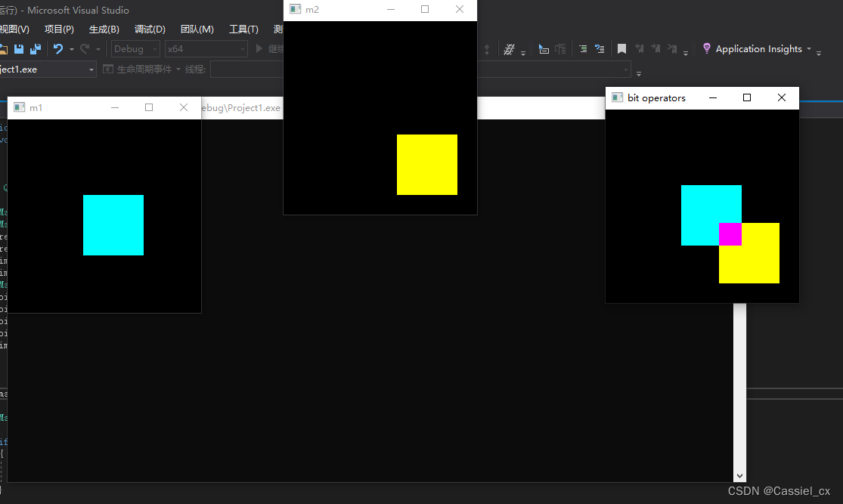This screenshot has height=504, width=843.
Task: Click the Save file icon
Action: (19, 49)
